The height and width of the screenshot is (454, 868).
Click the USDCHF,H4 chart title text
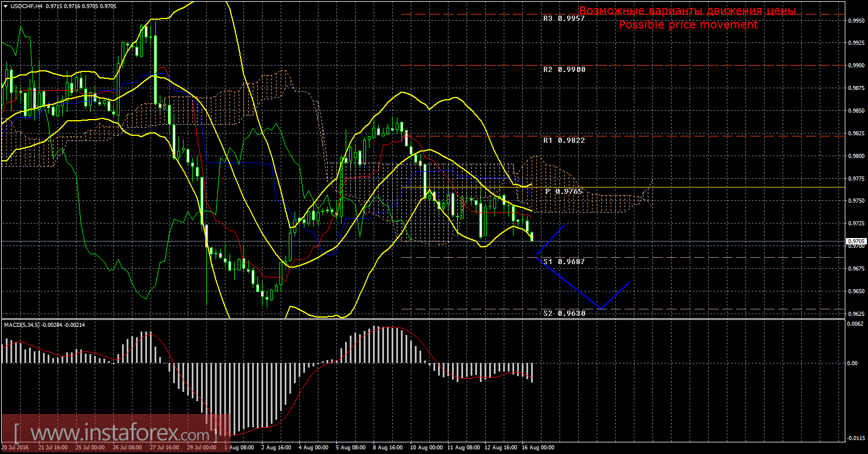point(26,5)
